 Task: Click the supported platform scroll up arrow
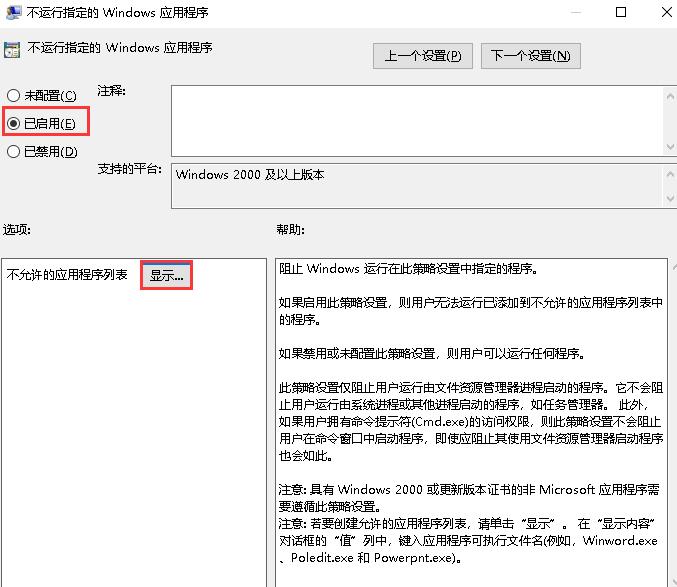(x=670, y=174)
